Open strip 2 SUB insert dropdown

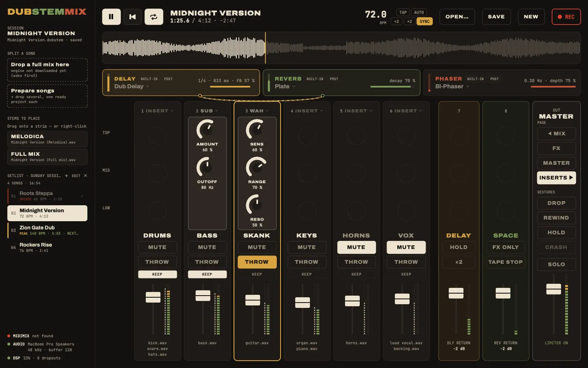click(207, 111)
